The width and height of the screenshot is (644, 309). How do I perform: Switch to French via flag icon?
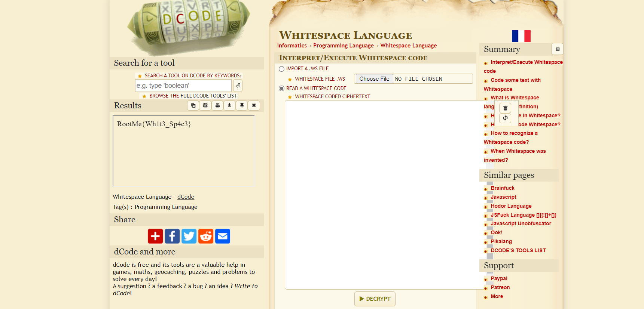pyautogui.click(x=521, y=36)
